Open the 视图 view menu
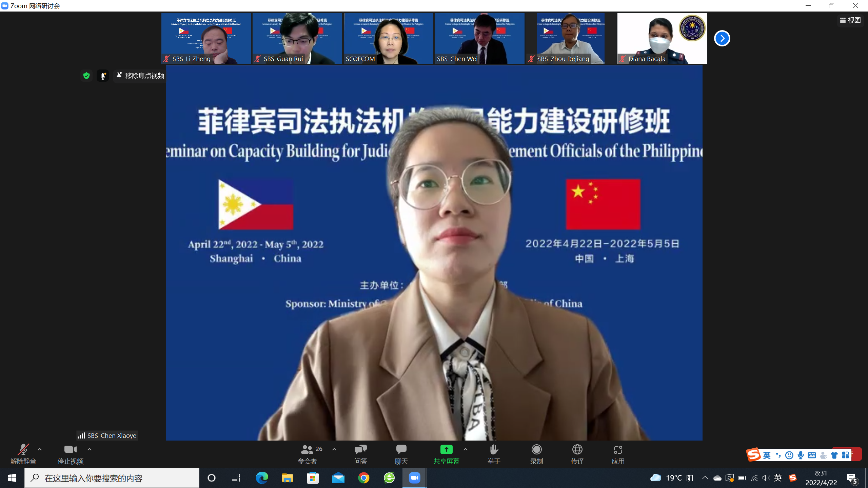868x488 pixels. [x=851, y=20]
